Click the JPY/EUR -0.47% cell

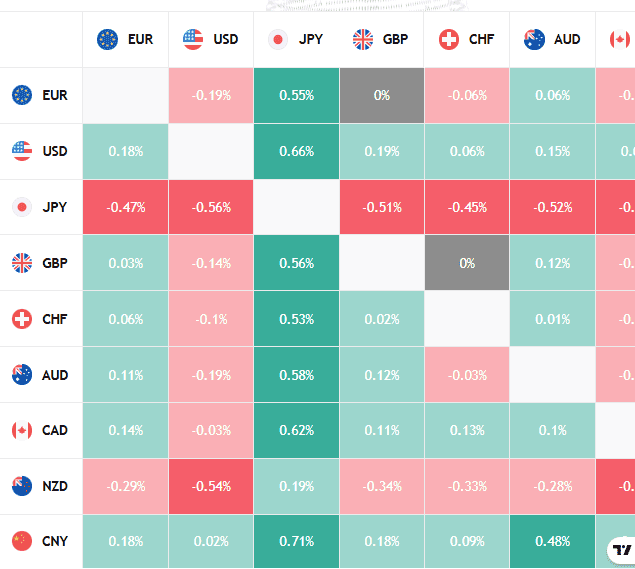125,207
